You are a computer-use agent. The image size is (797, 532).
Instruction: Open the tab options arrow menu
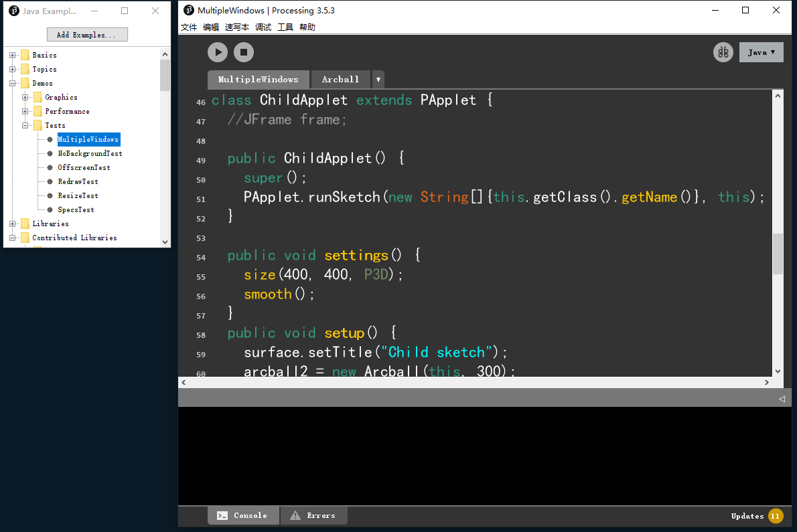[378, 80]
